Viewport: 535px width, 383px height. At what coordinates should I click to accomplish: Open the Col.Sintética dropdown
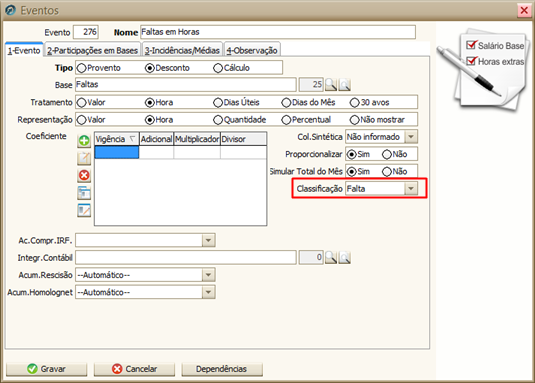(411, 137)
